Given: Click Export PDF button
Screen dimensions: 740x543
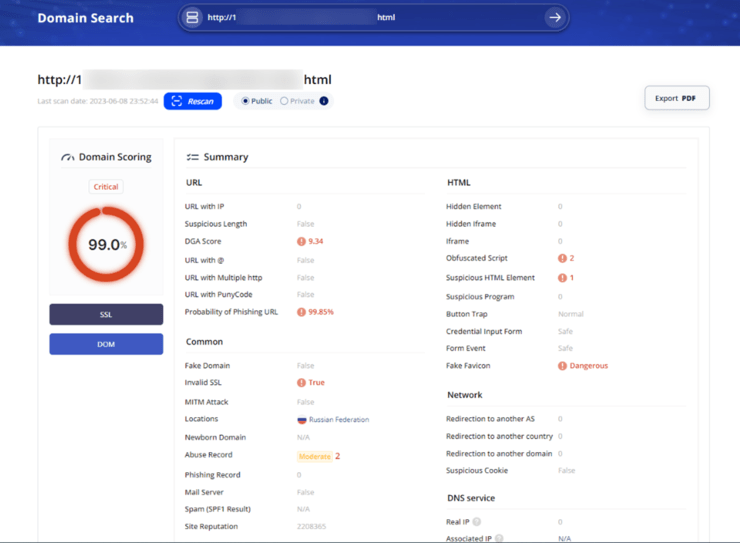Looking at the screenshot, I should (676, 98).
